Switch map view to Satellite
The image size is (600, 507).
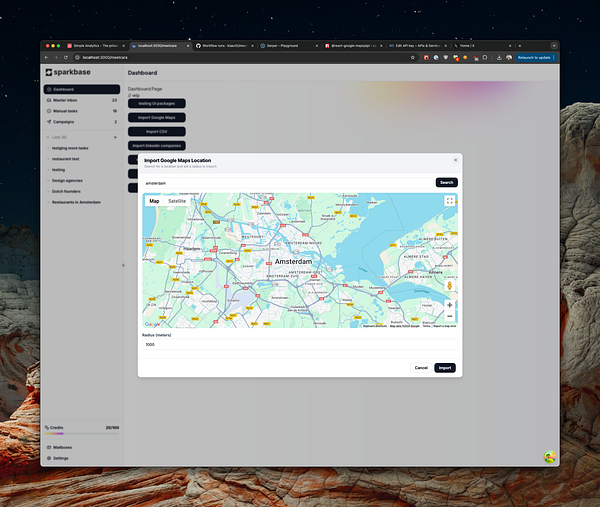tap(177, 201)
